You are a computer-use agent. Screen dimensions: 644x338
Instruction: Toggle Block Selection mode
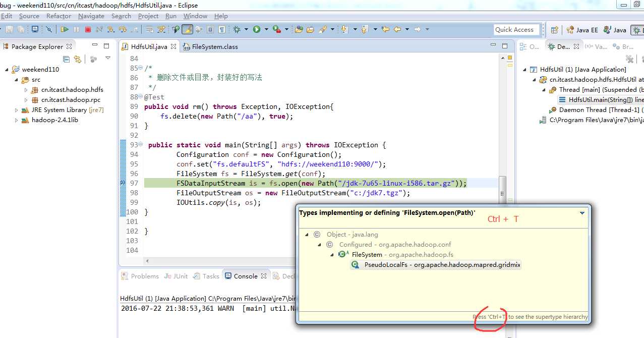[210, 29]
